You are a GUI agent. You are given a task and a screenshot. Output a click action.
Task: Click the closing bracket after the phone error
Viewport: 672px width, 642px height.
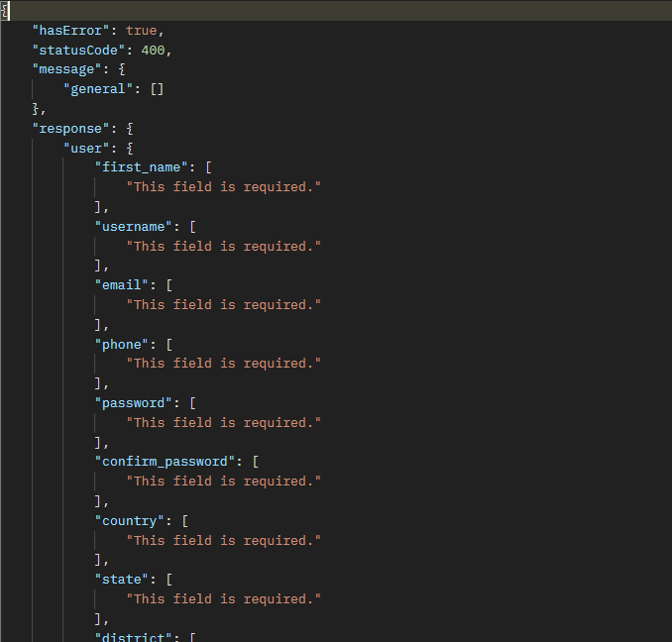pyautogui.click(x=98, y=382)
